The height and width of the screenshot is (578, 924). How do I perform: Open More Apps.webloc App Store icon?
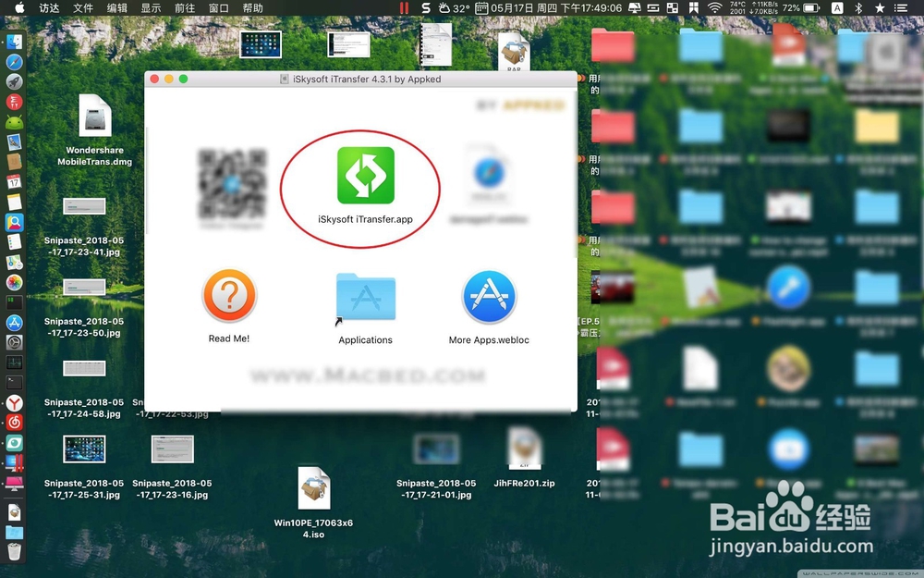coord(489,297)
